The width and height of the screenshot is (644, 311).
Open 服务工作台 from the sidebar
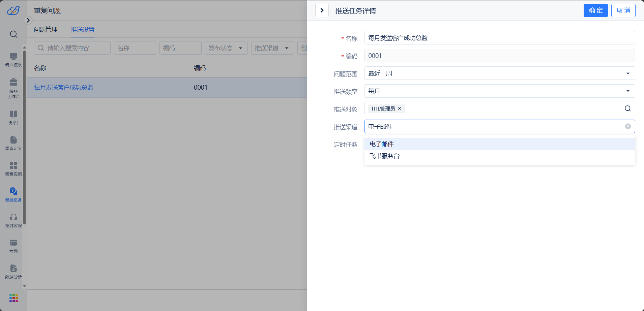click(13, 88)
